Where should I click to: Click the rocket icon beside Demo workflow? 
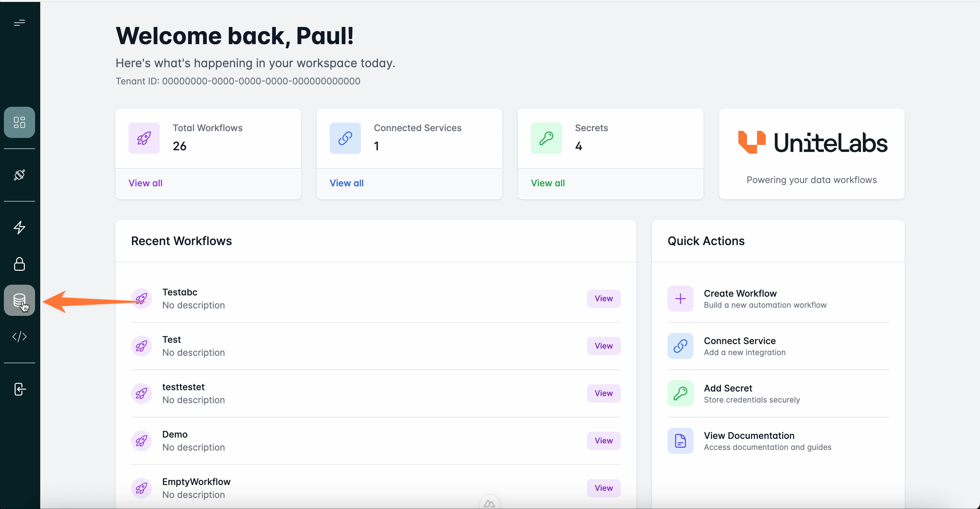pyautogui.click(x=141, y=441)
